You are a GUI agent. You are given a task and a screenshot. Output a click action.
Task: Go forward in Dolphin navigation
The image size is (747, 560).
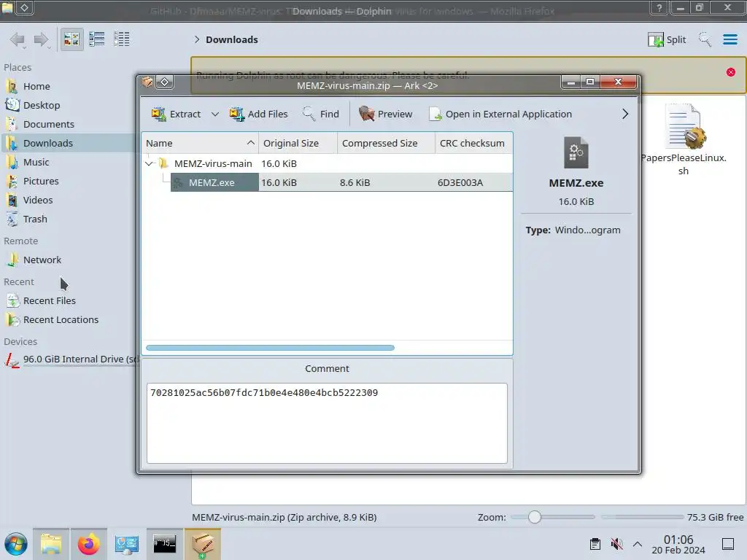click(42, 39)
